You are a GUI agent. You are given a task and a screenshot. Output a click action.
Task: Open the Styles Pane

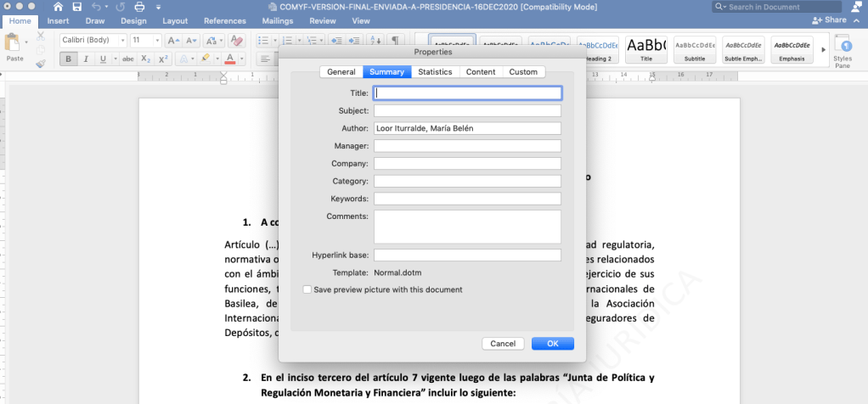pyautogui.click(x=843, y=49)
